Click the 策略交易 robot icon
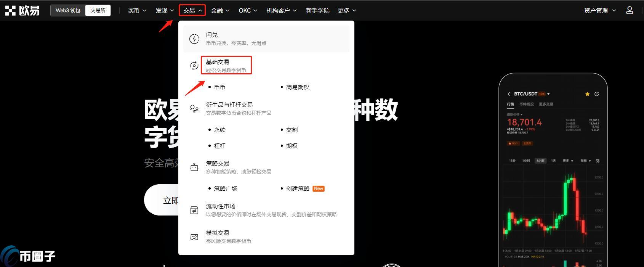The image size is (644, 267). (x=194, y=167)
